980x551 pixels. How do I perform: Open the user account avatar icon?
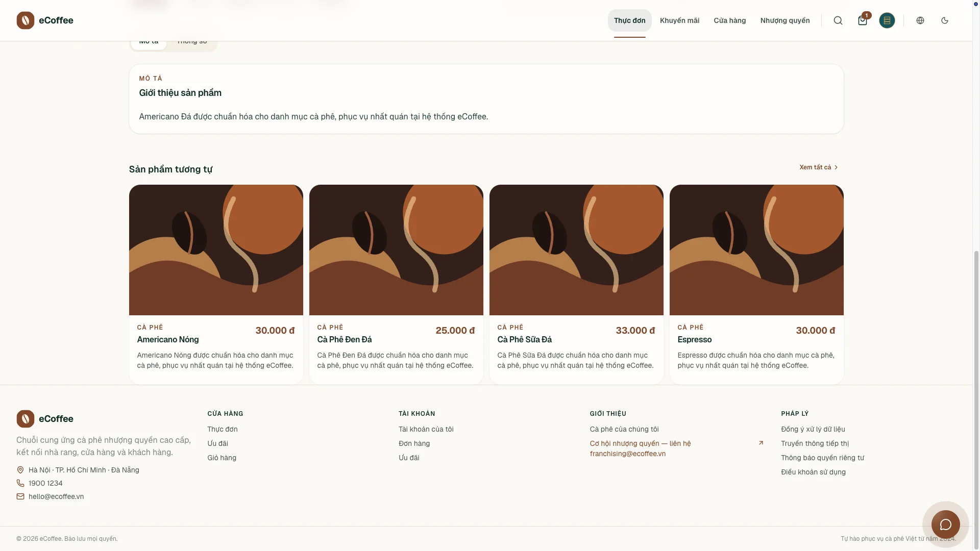887,20
